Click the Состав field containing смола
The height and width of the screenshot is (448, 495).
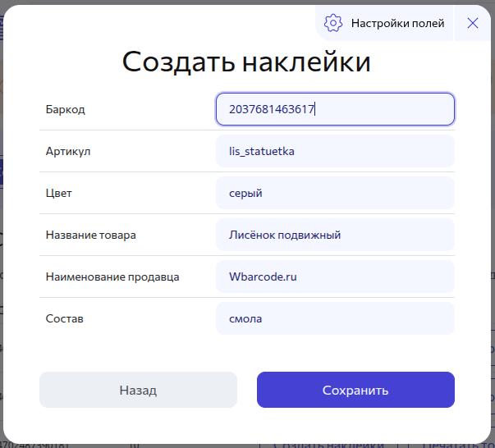coord(335,318)
